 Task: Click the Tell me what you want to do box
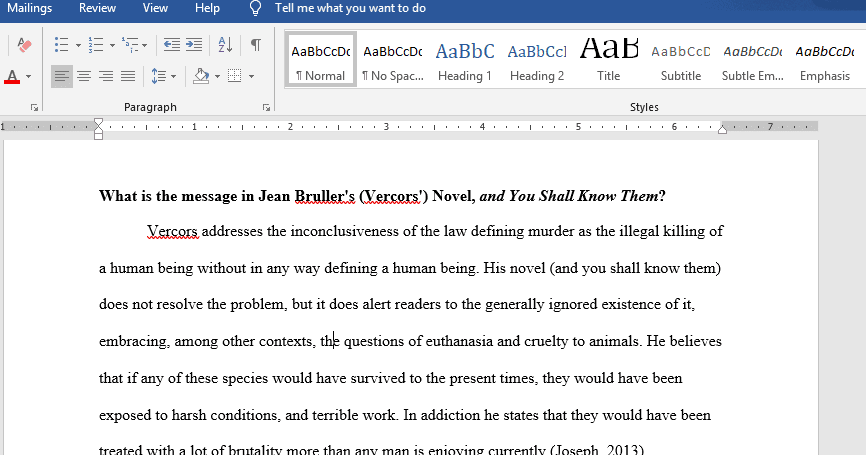pos(350,8)
